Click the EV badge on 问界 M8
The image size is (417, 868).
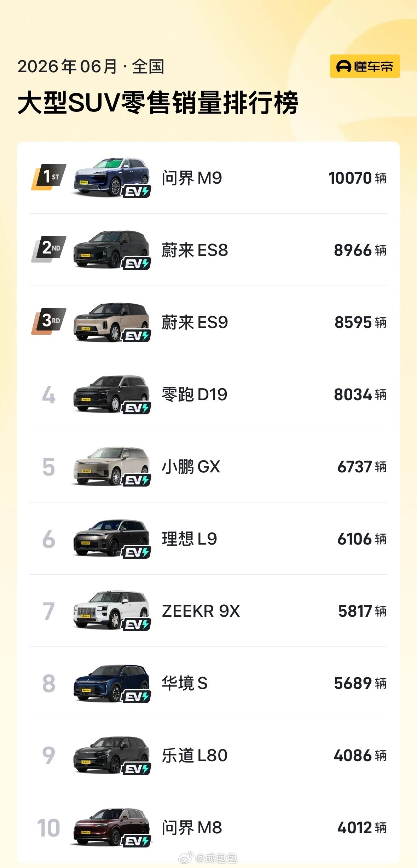pyautogui.click(x=137, y=841)
